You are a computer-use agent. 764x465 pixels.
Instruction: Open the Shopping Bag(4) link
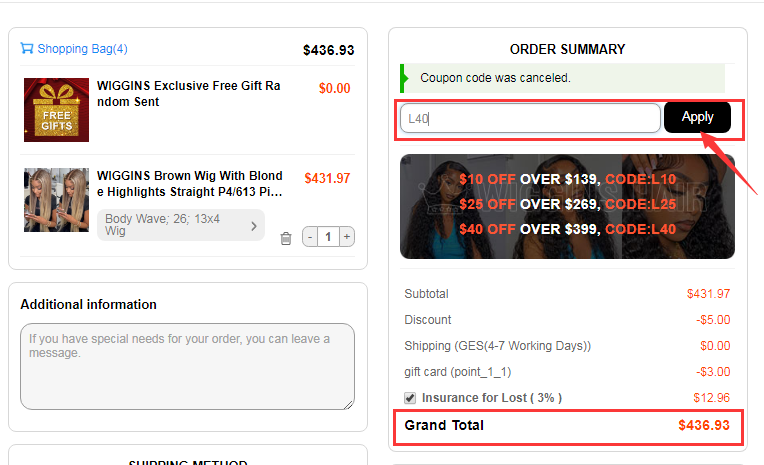point(82,49)
